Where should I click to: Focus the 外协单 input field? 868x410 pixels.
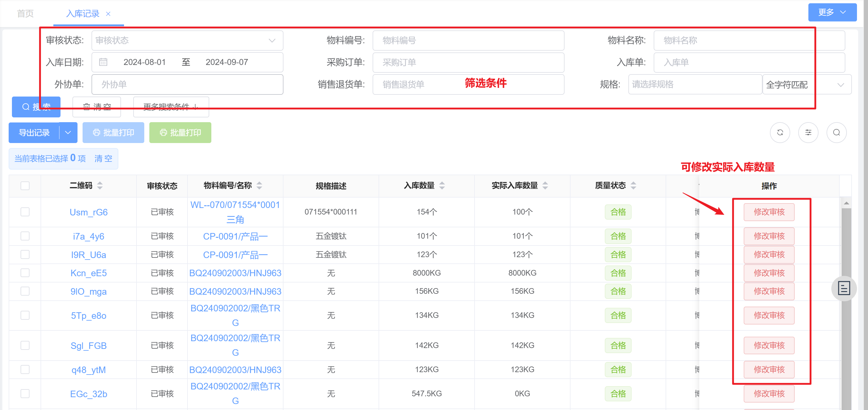(187, 85)
